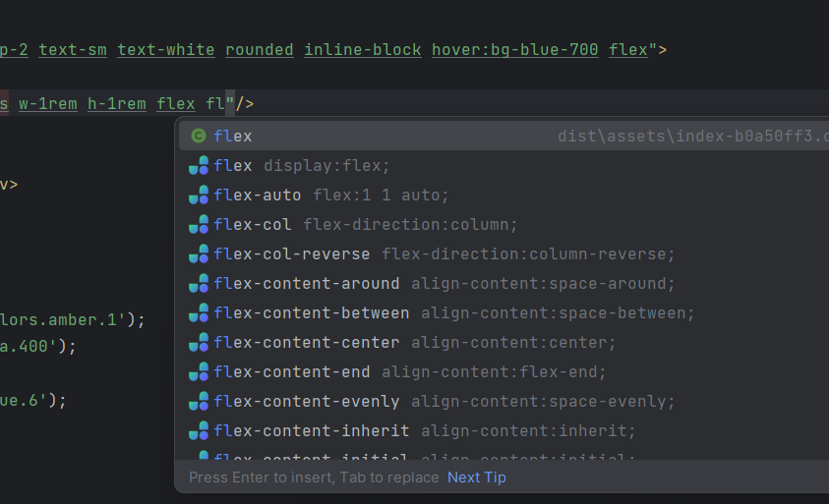Screen dimensions: 829x504
Task: Click the UnoCSS icon beside flex-content-center
Action: point(199,343)
